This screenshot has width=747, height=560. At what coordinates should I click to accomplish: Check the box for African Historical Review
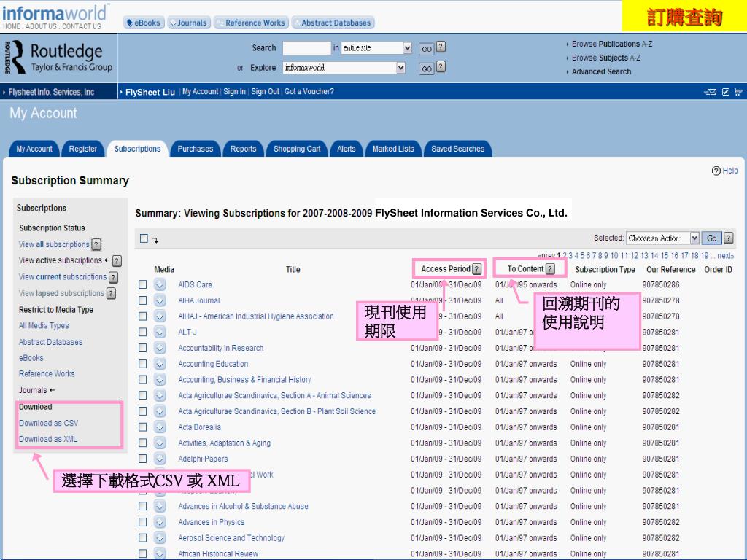click(x=142, y=554)
